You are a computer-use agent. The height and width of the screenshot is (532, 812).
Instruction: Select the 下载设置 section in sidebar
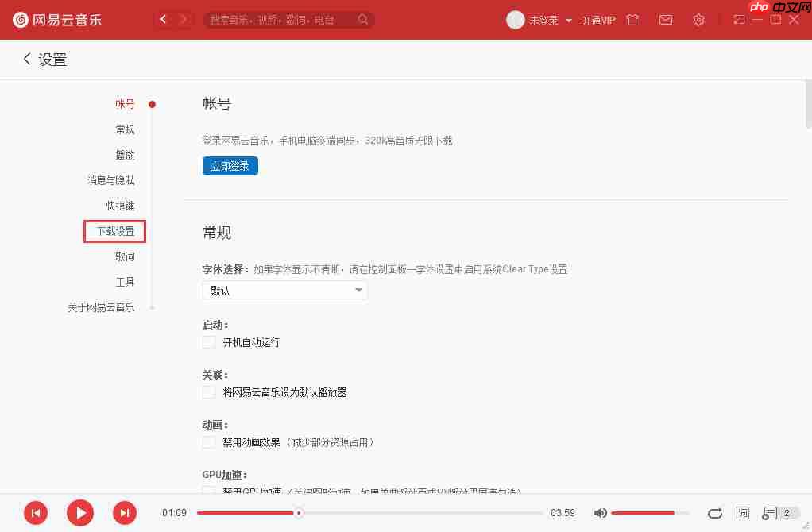[x=114, y=231]
